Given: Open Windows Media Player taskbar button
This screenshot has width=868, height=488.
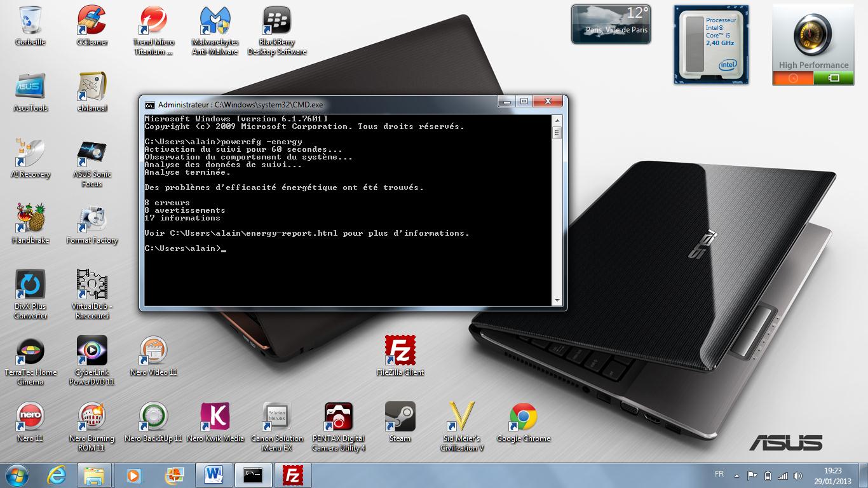Looking at the screenshot, I should [x=134, y=475].
